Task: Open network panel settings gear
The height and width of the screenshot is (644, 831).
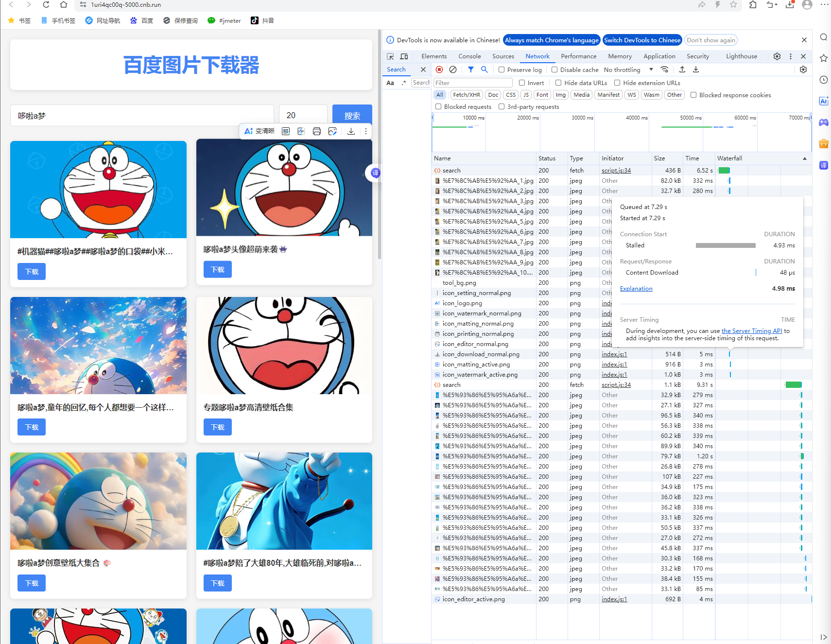Action: tap(803, 70)
